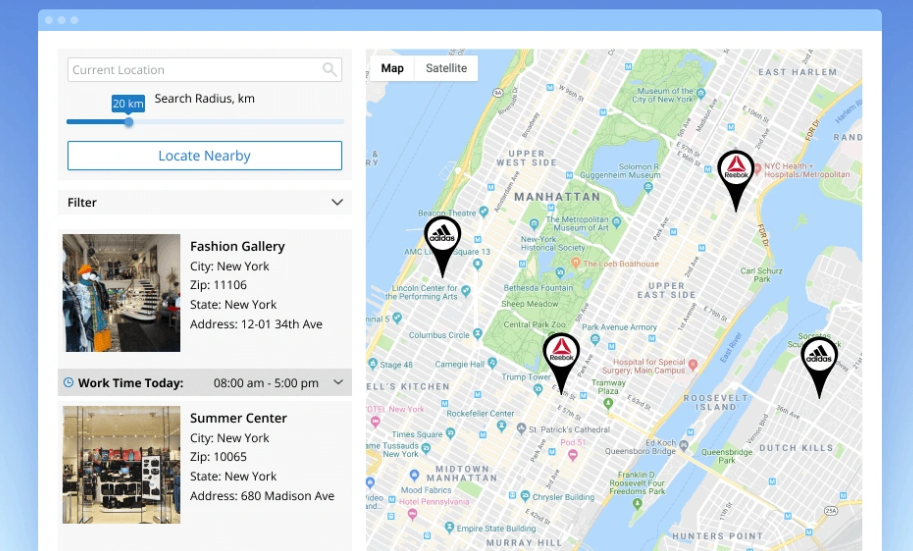Click the search magnifier icon
Viewport: 913px width, 551px height.
pos(330,70)
